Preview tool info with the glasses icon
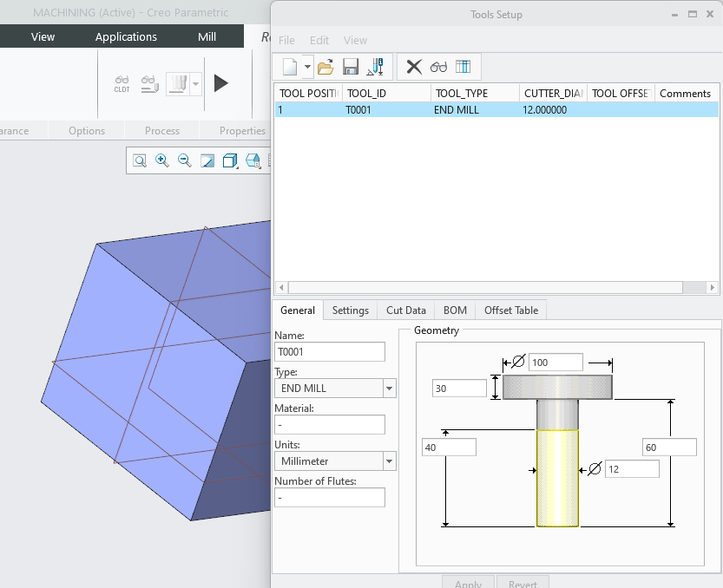Viewport: 723px width, 588px height. pyautogui.click(x=438, y=68)
